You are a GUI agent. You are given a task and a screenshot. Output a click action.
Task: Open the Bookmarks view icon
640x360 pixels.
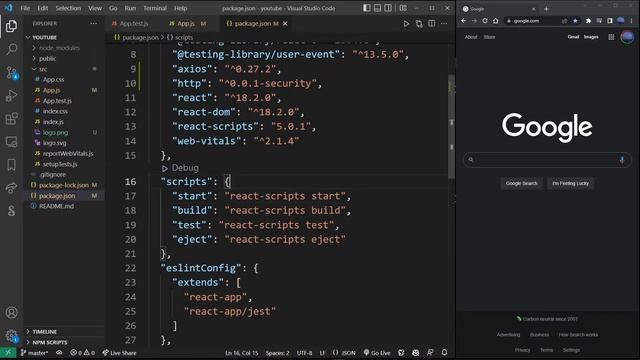point(11,164)
